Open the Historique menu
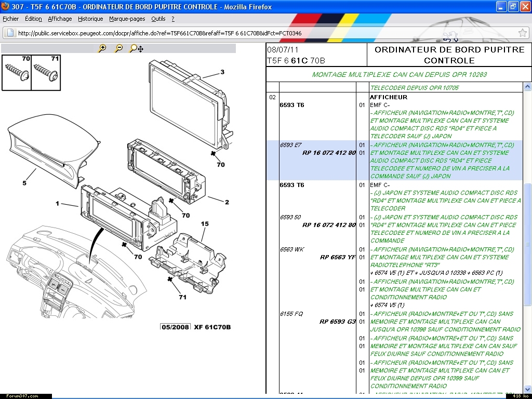This screenshot has height=399, width=532. (90, 19)
